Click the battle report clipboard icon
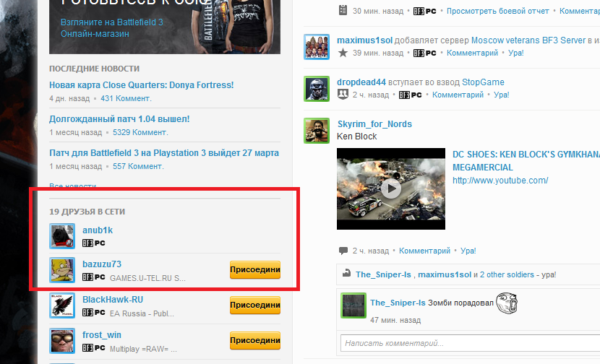 [x=343, y=10]
